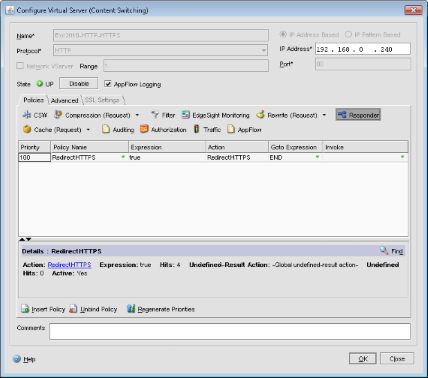Click the Unbind Policy label
Image resolution: width=428 pixels, height=378 pixels.
(x=99, y=309)
